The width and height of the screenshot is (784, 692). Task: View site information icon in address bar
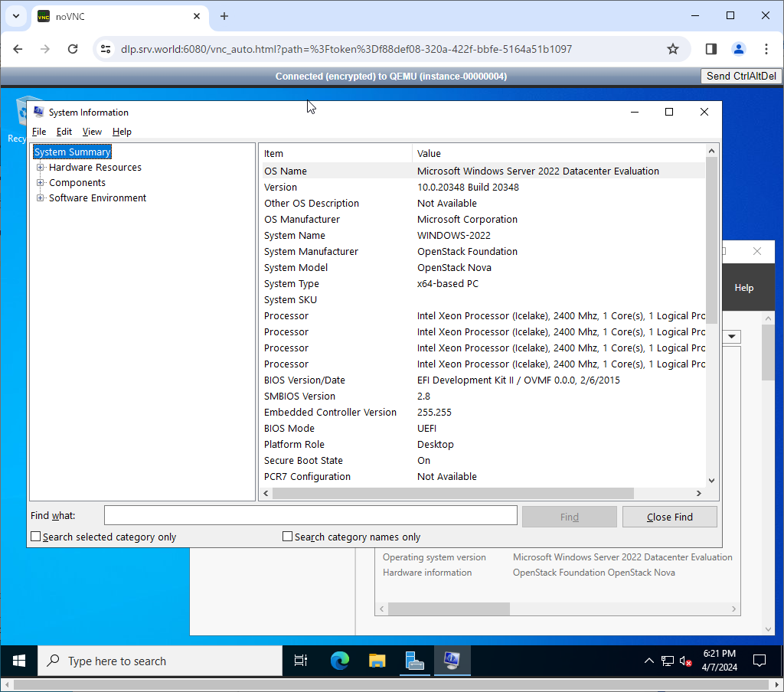[x=106, y=49]
